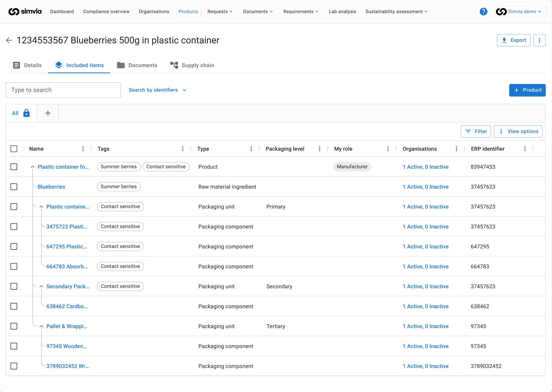Add a new Product

[x=527, y=90]
